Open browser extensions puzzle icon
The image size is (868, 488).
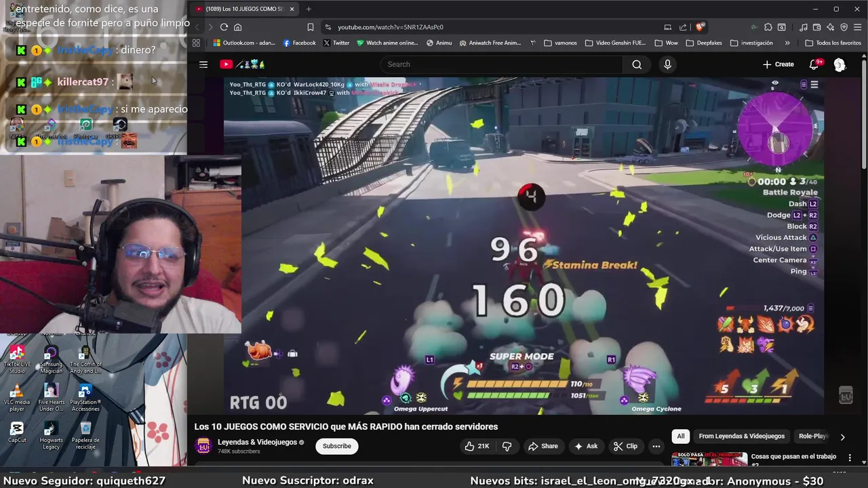click(768, 27)
